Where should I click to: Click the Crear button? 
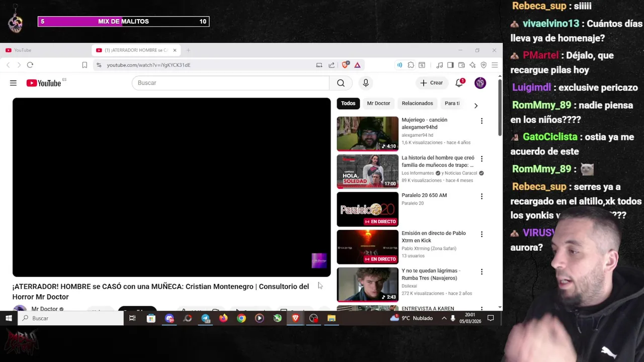click(432, 83)
